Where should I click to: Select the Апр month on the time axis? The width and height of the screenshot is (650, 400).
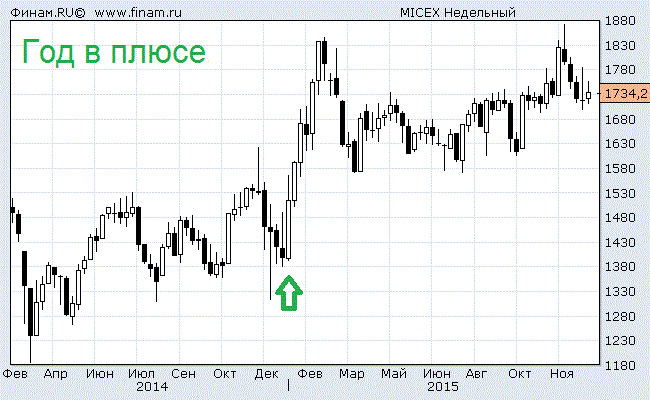[x=56, y=372]
